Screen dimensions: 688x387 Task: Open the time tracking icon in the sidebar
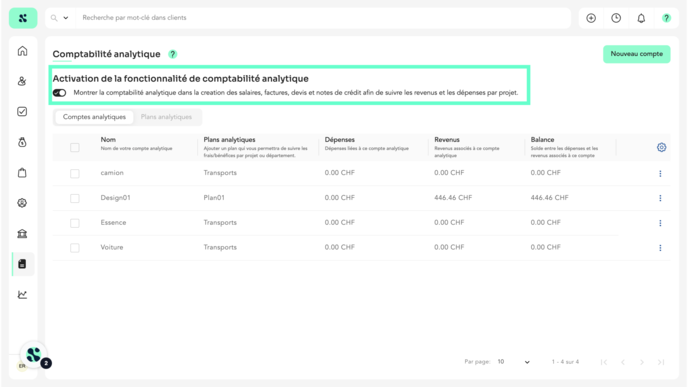coord(22,142)
